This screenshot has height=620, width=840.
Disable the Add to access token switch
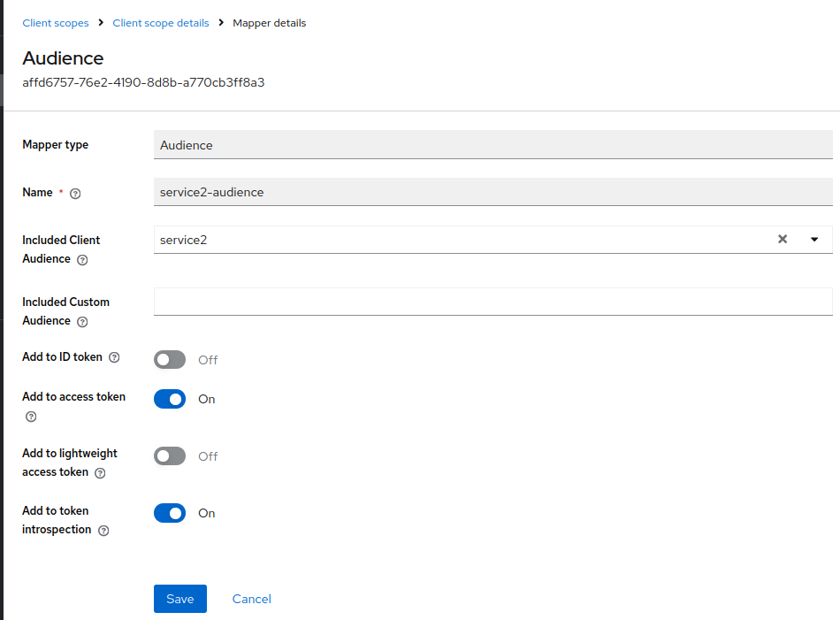click(170, 399)
